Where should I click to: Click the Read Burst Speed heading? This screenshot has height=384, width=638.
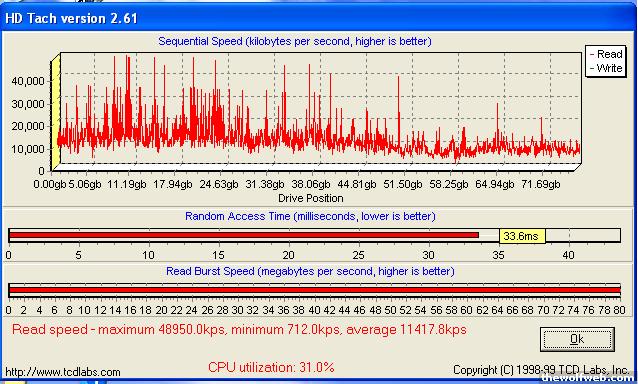(310, 271)
